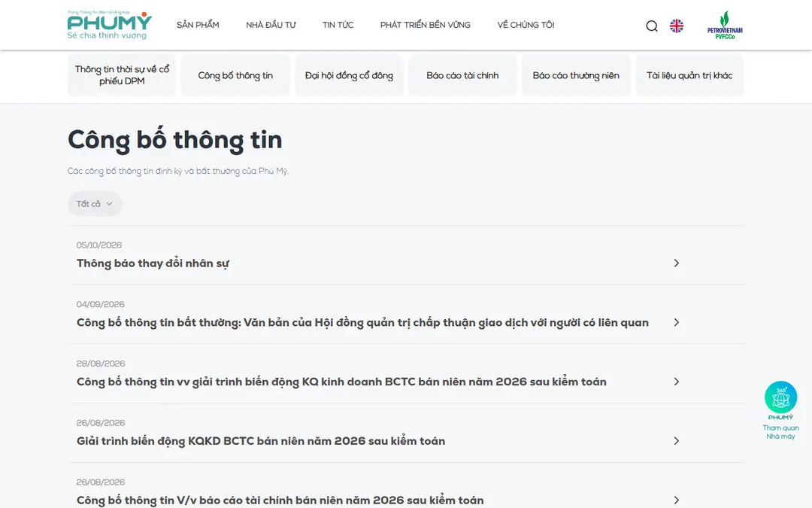Image resolution: width=812 pixels, height=508 pixels.
Task: Open Thông báo thay đổi nhân sự
Action: point(153,263)
